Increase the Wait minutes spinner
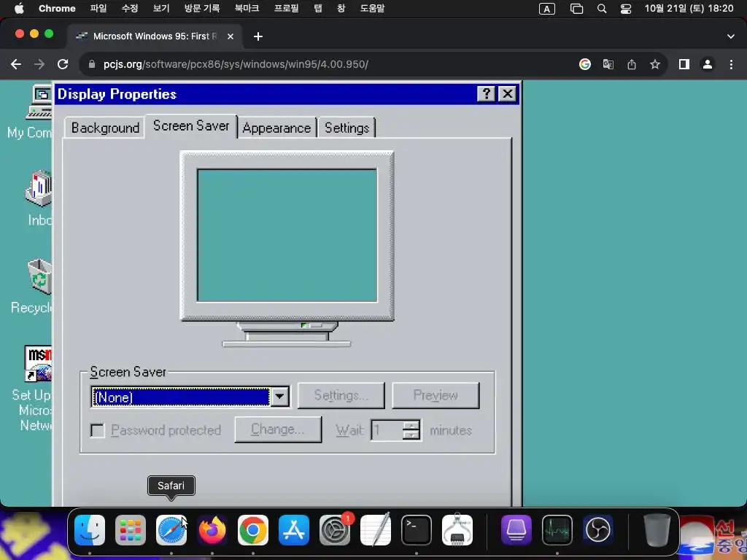This screenshot has width=747, height=560. click(x=411, y=425)
